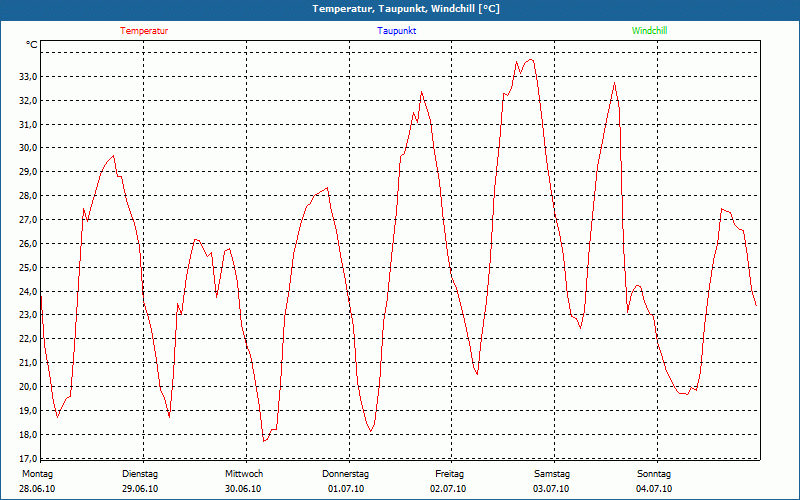Click the red Temperatur legend label

tap(144, 31)
